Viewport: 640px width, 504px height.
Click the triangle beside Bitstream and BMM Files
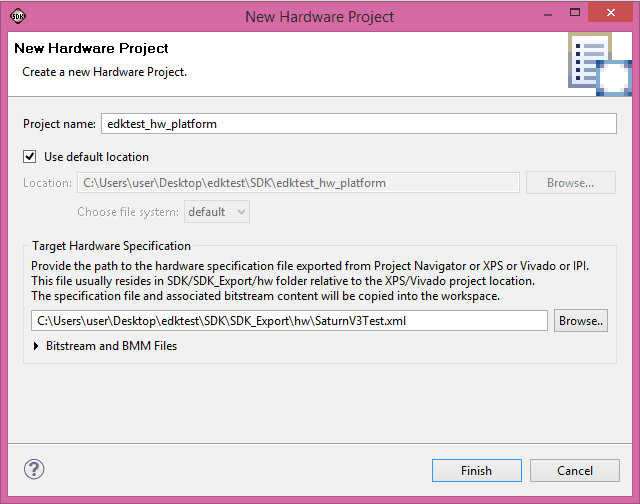click(x=37, y=346)
